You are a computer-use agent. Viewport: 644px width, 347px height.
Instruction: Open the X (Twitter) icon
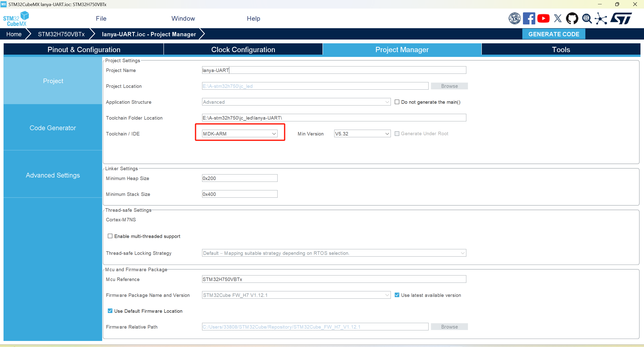click(558, 18)
